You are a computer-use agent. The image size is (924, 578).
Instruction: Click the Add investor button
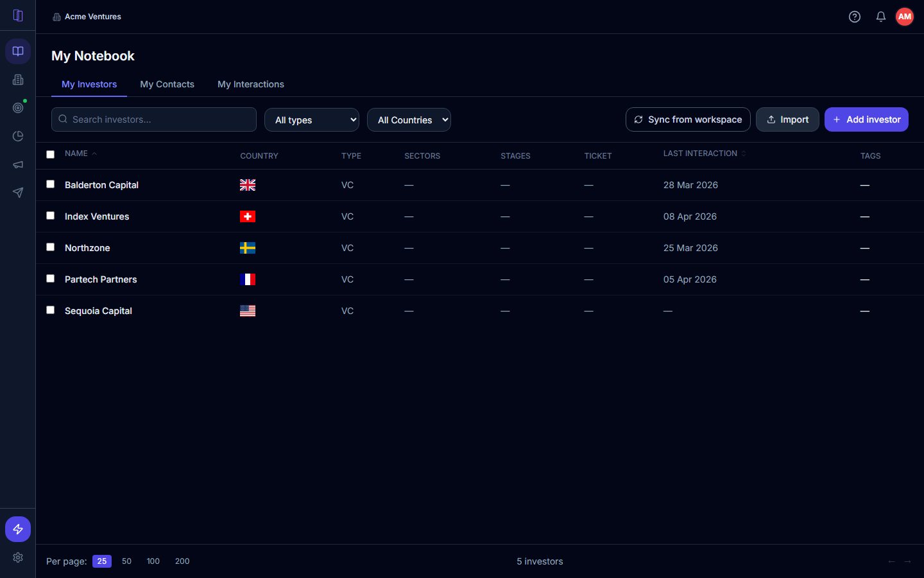point(866,119)
